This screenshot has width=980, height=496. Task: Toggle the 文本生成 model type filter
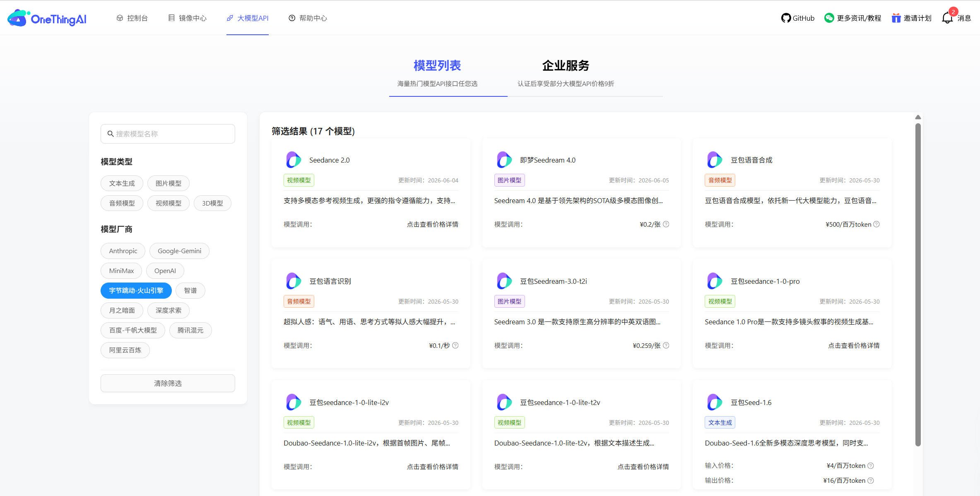coord(122,183)
